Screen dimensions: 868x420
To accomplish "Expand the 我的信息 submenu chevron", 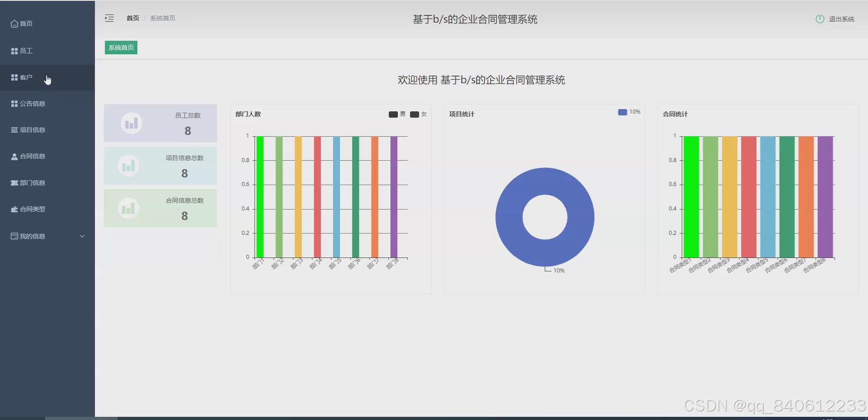I will 82,236.
